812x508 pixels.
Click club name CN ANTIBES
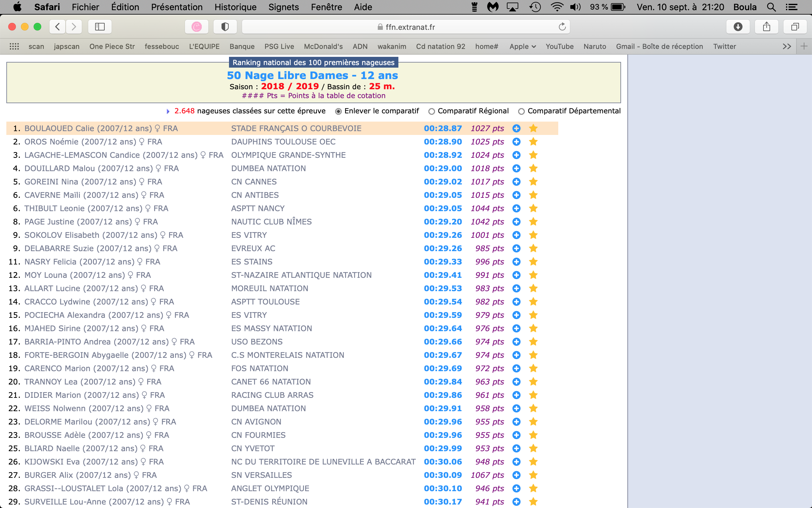(x=255, y=195)
